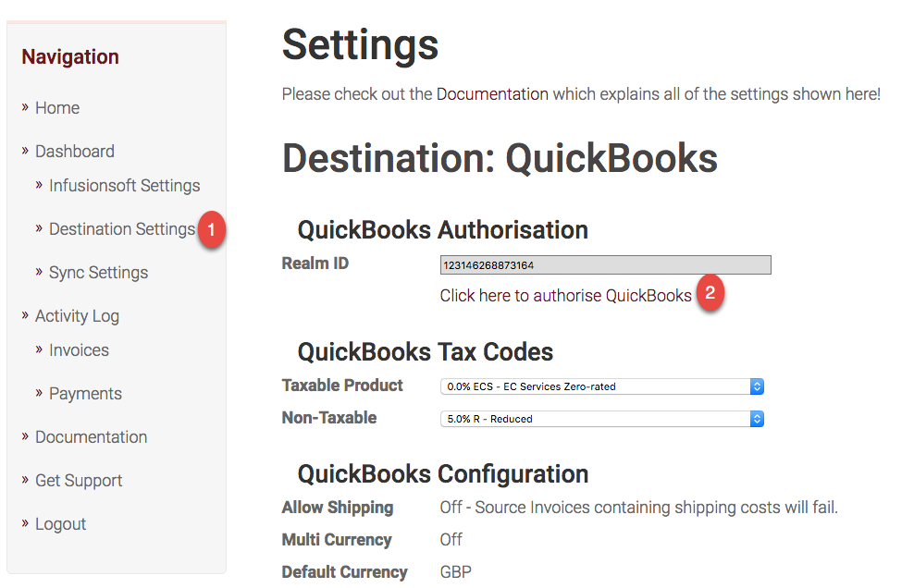914x588 pixels.
Task: Open Documentation from the navigation sidebar
Action: (91, 437)
